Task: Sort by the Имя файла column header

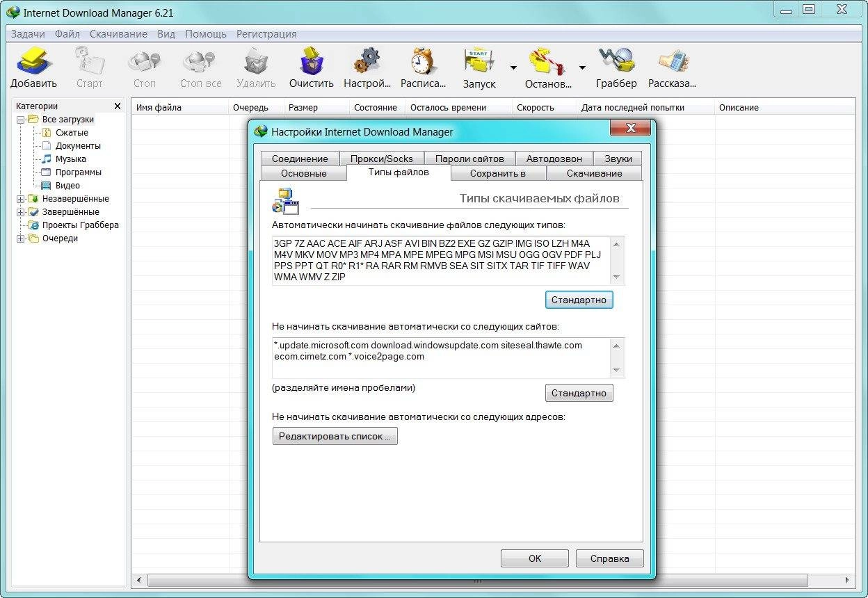Action: click(179, 107)
